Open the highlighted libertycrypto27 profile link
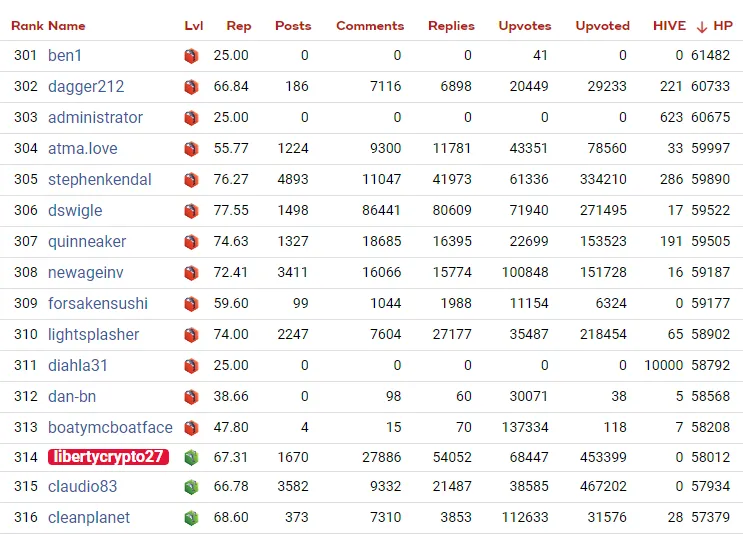 (109, 457)
